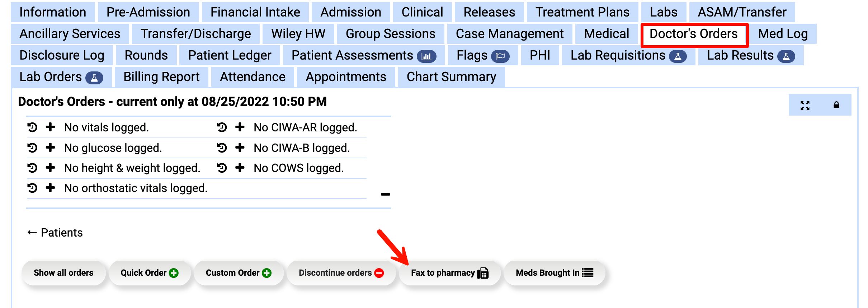Image resolution: width=868 pixels, height=308 pixels.
Task: Show all orders
Action: click(63, 273)
